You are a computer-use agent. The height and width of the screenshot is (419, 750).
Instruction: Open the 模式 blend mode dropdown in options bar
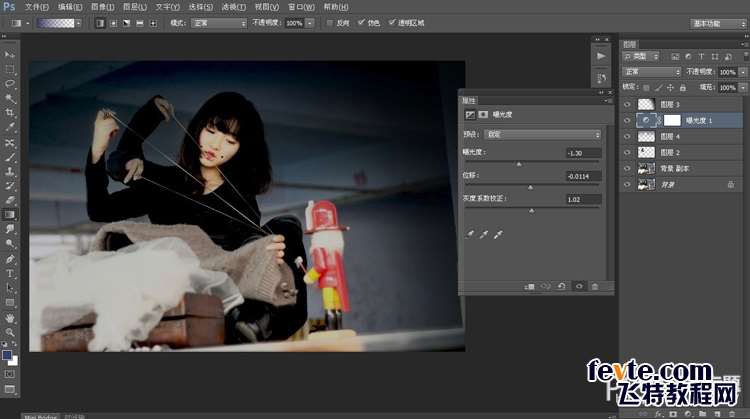219,23
